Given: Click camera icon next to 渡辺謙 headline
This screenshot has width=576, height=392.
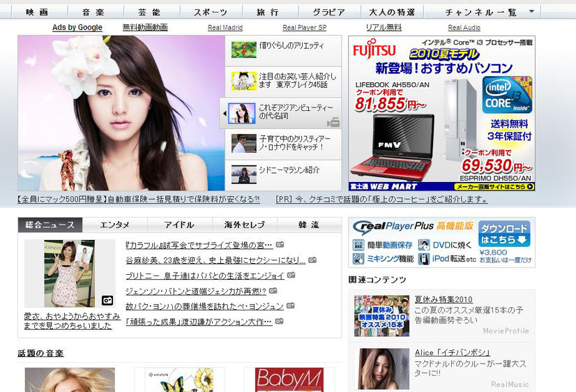Looking at the screenshot, I should [x=280, y=321].
